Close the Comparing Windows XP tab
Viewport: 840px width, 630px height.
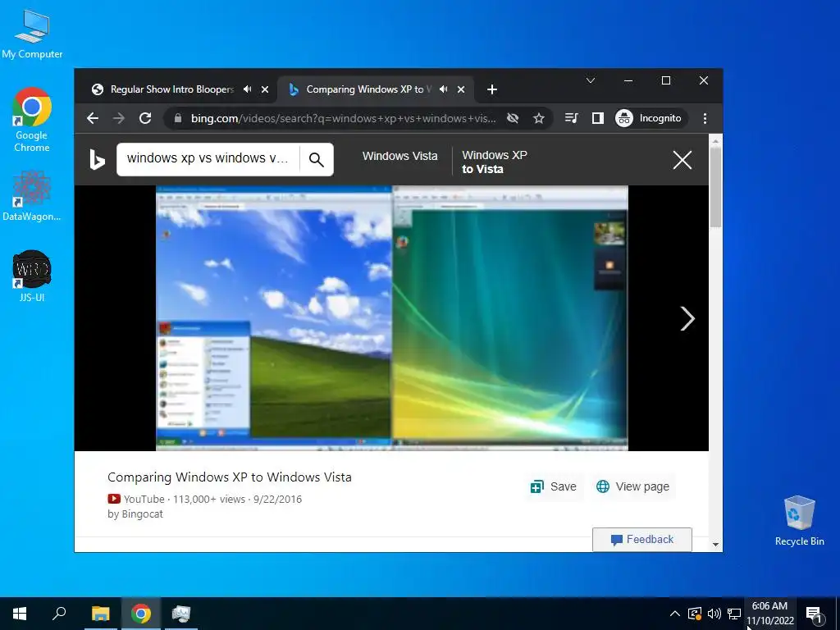[x=461, y=89]
